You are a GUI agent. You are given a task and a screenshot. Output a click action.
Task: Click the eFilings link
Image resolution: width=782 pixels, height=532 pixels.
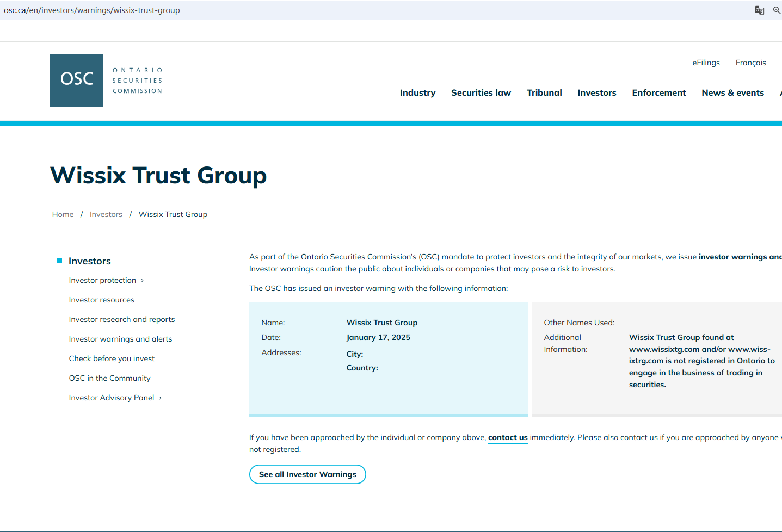coord(706,63)
